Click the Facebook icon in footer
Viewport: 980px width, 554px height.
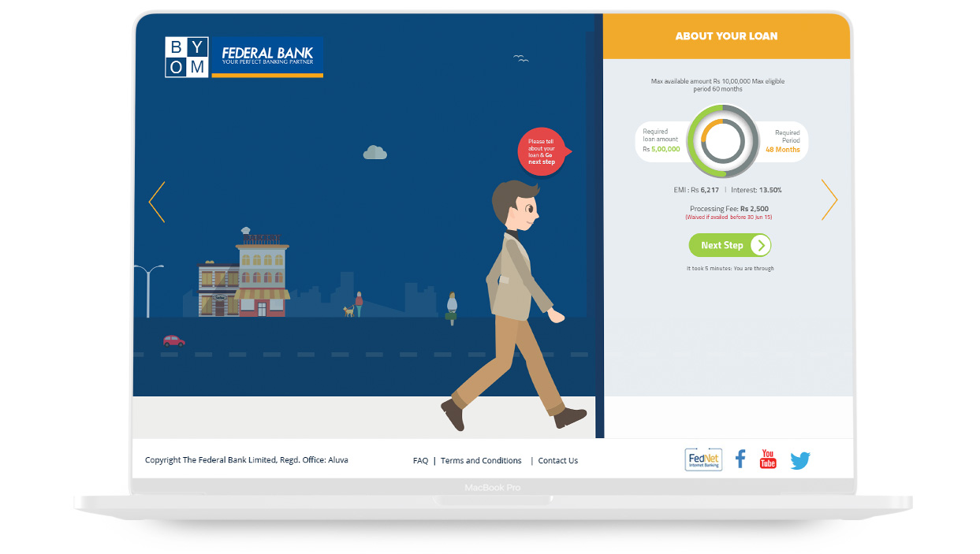point(740,459)
